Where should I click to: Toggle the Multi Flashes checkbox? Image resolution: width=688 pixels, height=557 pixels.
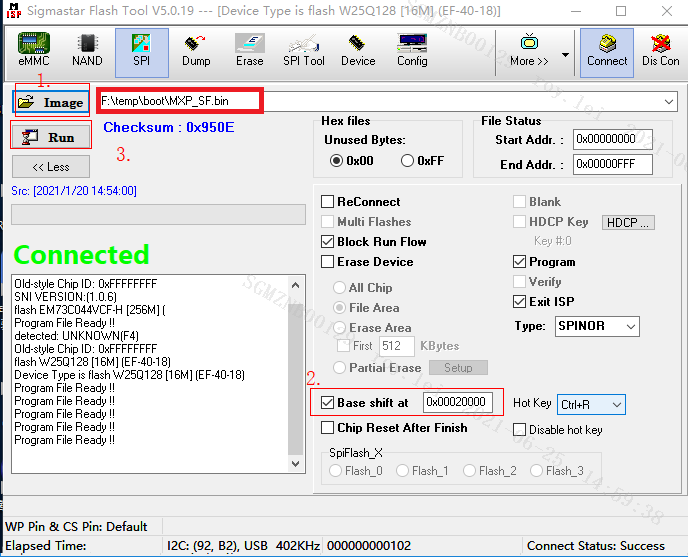[327, 222]
